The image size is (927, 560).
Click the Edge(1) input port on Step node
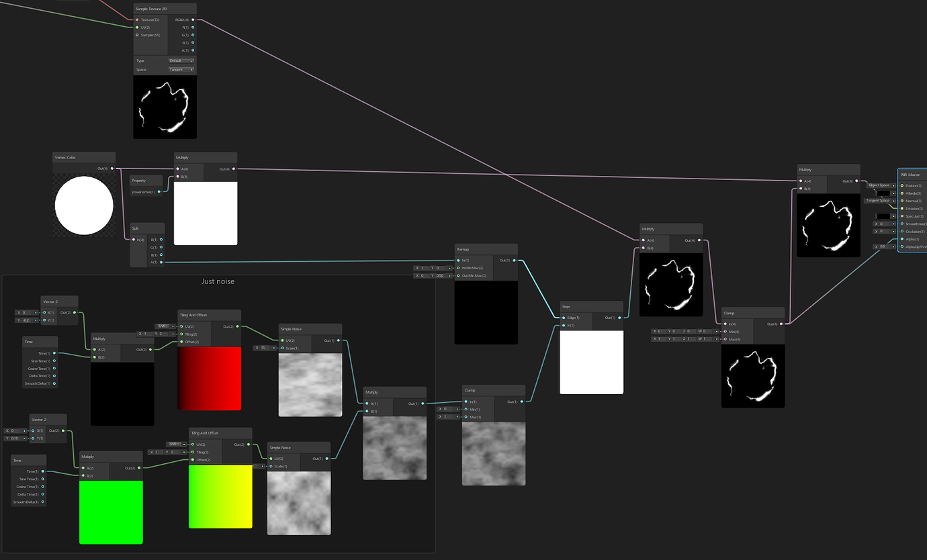tap(564, 318)
